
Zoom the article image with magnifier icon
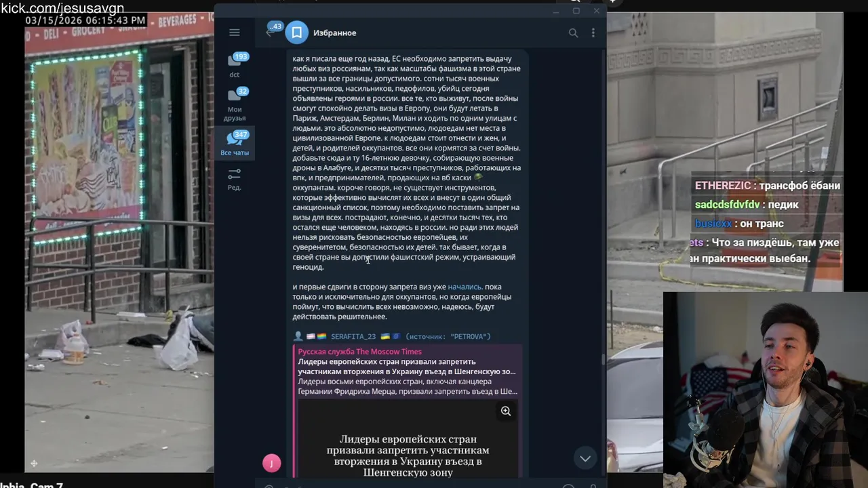pyautogui.click(x=506, y=411)
